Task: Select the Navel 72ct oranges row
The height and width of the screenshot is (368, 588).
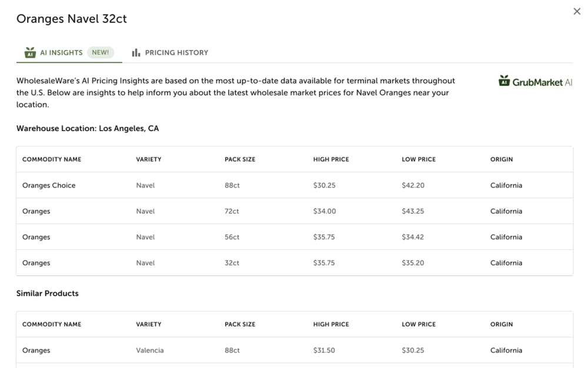Action: pos(295,211)
